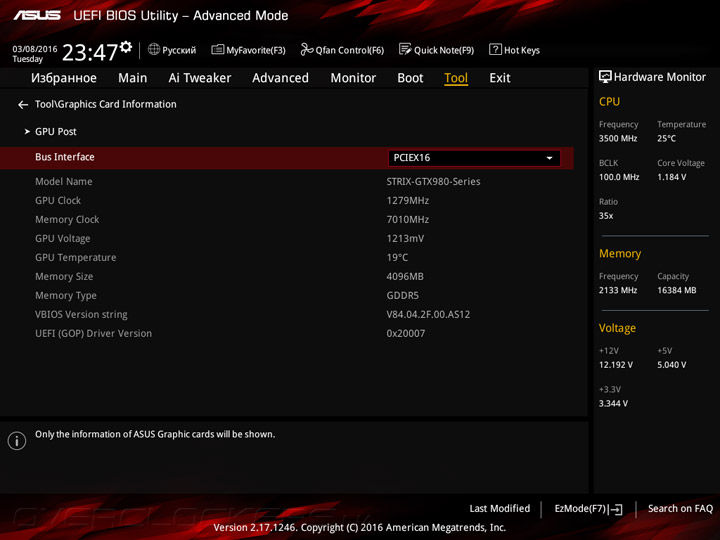
Task: Click the Bus Interface dropdown arrow
Action: [549, 158]
